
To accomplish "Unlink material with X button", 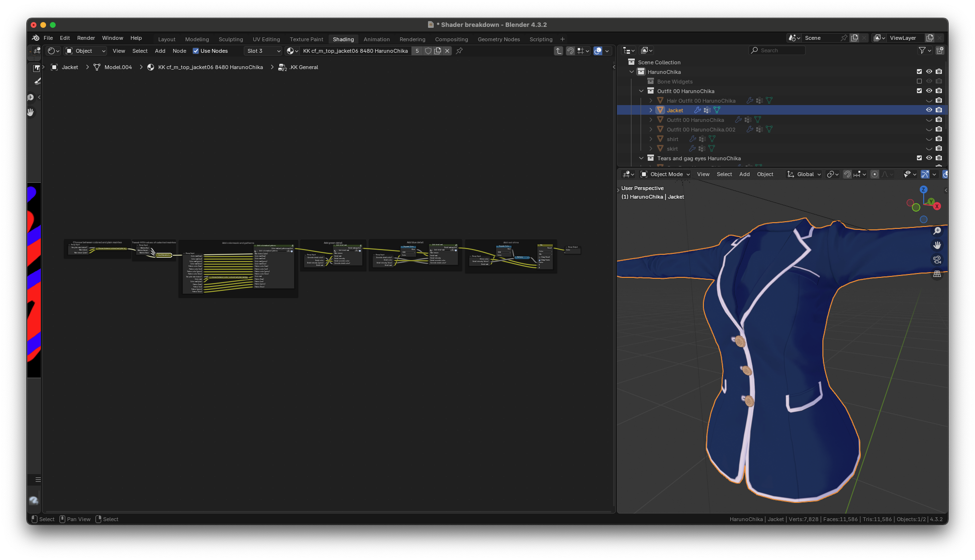I will point(447,51).
